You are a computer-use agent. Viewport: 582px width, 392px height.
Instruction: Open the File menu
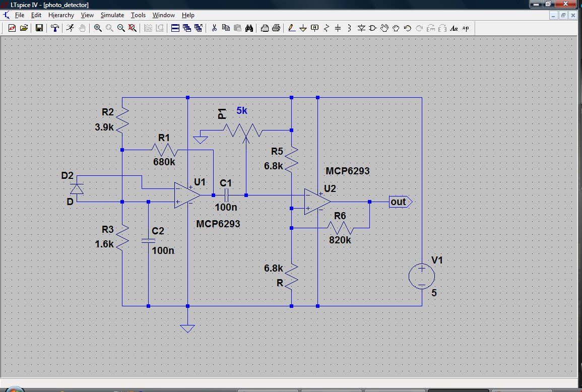19,15
